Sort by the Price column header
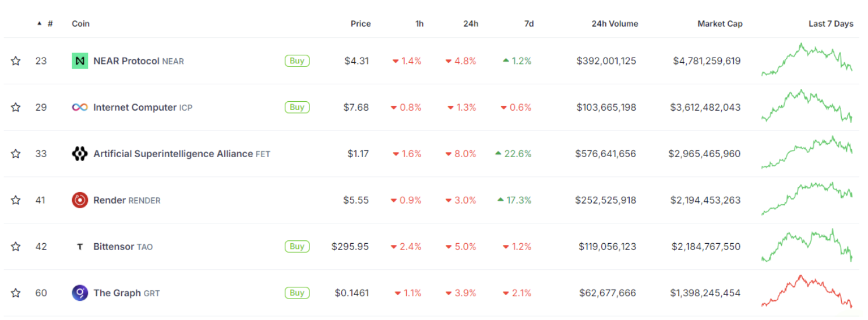The width and height of the screenshot is (868, 320). 361,24
